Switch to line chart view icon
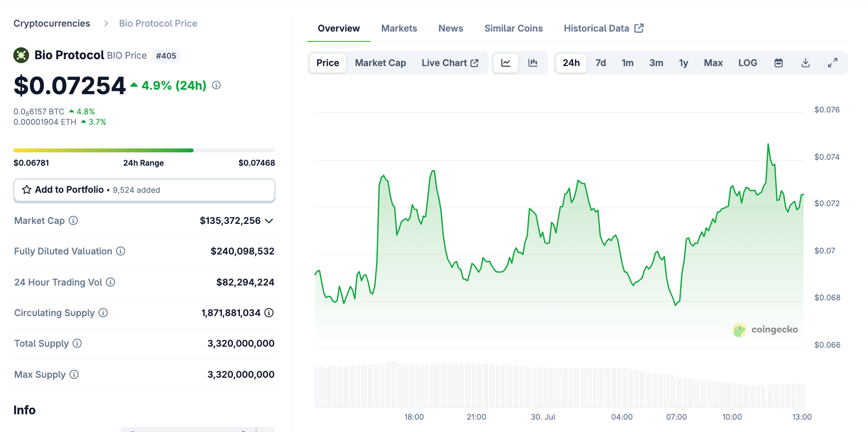Image resolution: width=868 pixels, height=432 pixels. point(506,63)
